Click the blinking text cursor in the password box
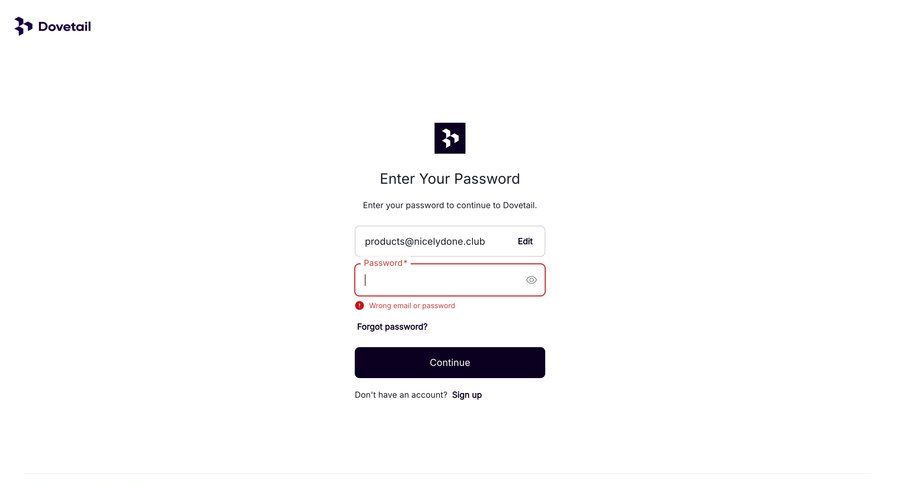The width and height of the screenshot is (900, 484). tap(365, 280)
